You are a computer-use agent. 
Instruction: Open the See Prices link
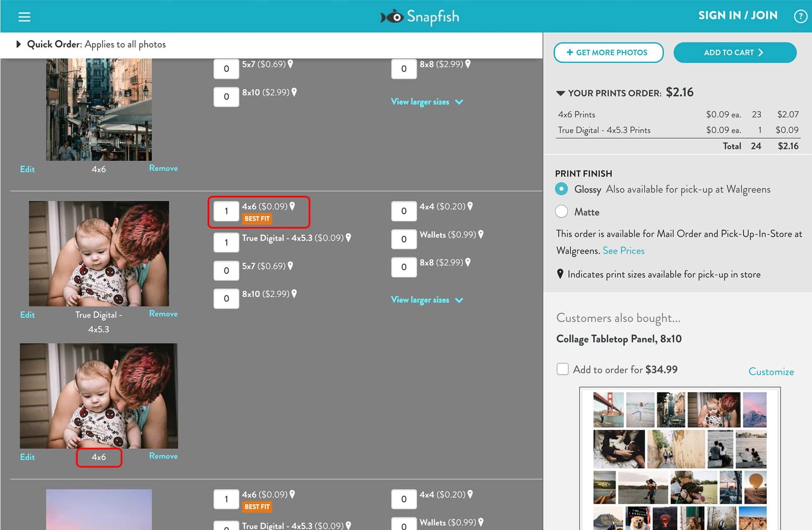(623, 251)
